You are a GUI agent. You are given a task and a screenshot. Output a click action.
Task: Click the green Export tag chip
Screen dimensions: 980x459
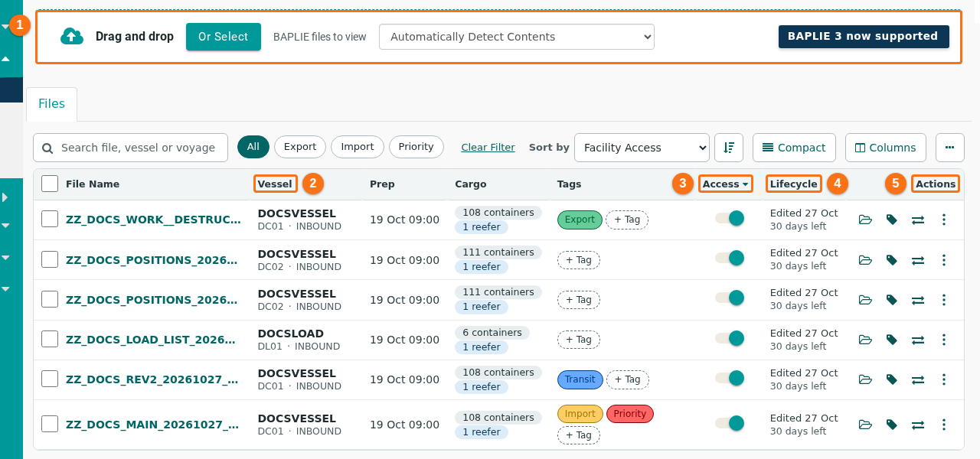point(580,220)
